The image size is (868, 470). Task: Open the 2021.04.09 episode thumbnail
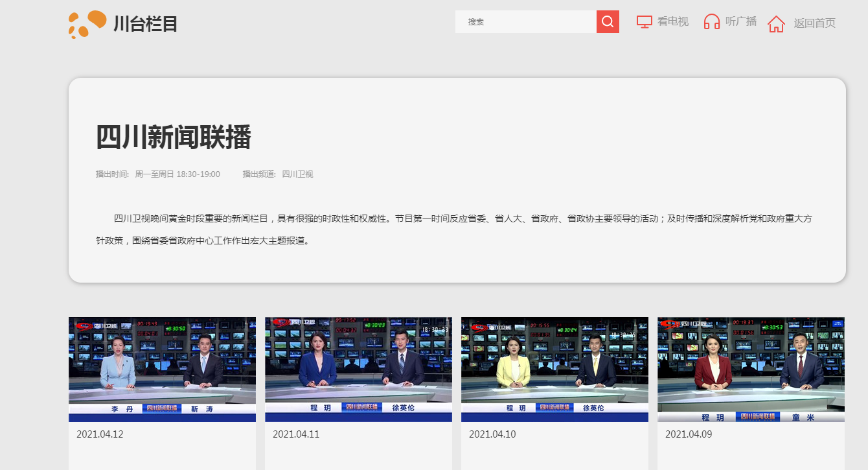pyautogui.click(x=751, y=370)
